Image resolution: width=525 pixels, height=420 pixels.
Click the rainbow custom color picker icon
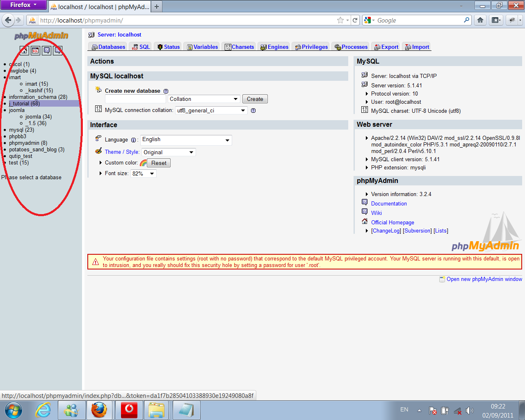[x=143, y=163]
